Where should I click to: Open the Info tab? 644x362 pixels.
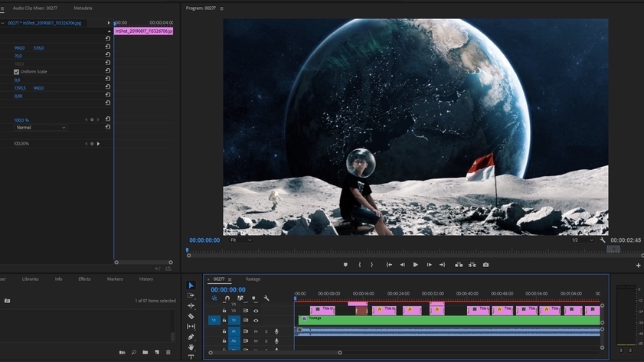(x=59, y=279)
